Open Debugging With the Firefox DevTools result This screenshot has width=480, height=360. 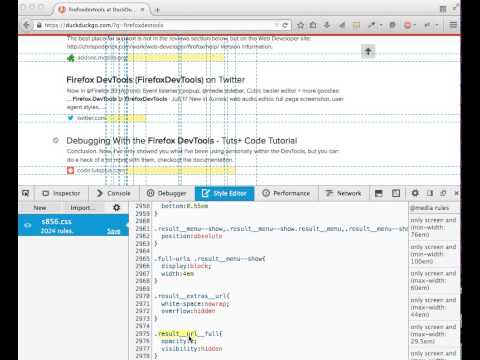pos(182,141)
